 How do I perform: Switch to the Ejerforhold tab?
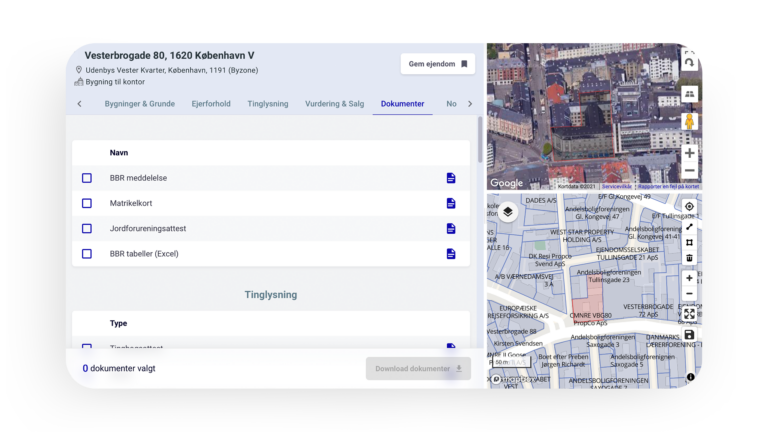tap(211, 104)
